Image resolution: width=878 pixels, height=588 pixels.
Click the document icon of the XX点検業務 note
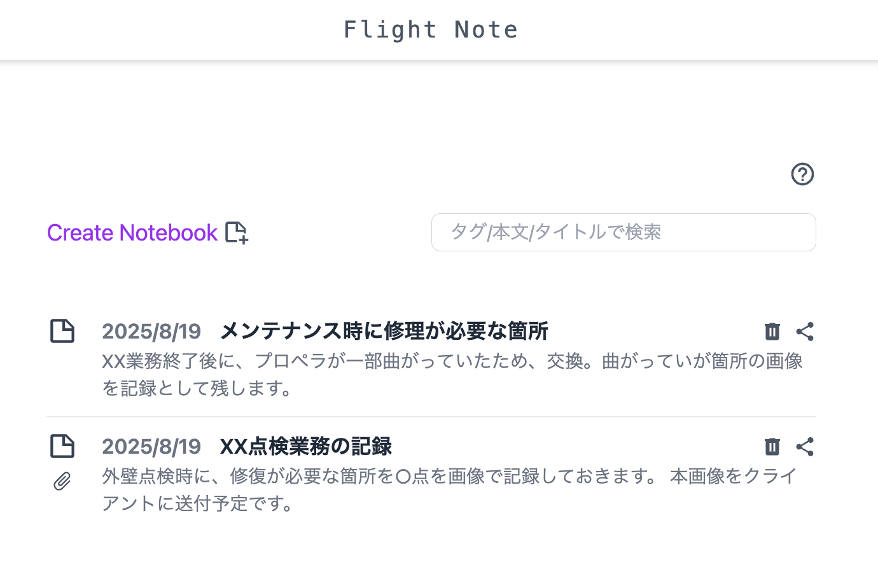pyautogui.click(x=62, y=446)
